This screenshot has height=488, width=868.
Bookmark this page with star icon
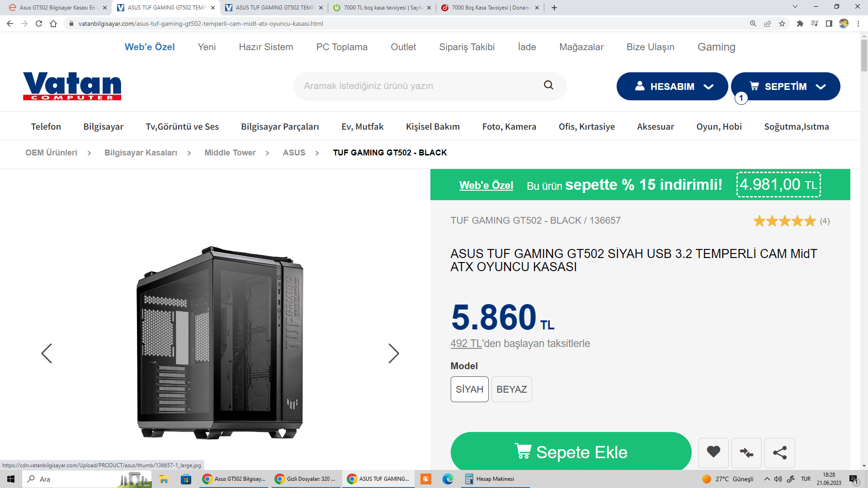tap(782, 23)
